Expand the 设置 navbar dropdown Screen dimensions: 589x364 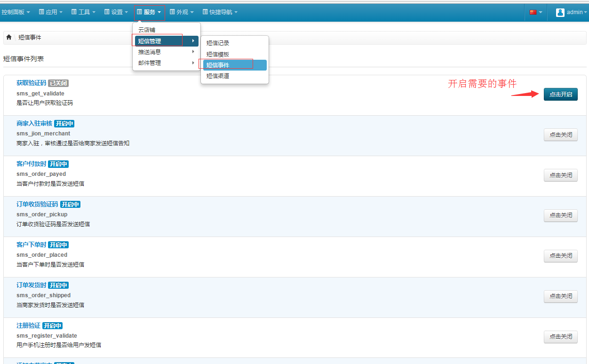coord(116,12)
